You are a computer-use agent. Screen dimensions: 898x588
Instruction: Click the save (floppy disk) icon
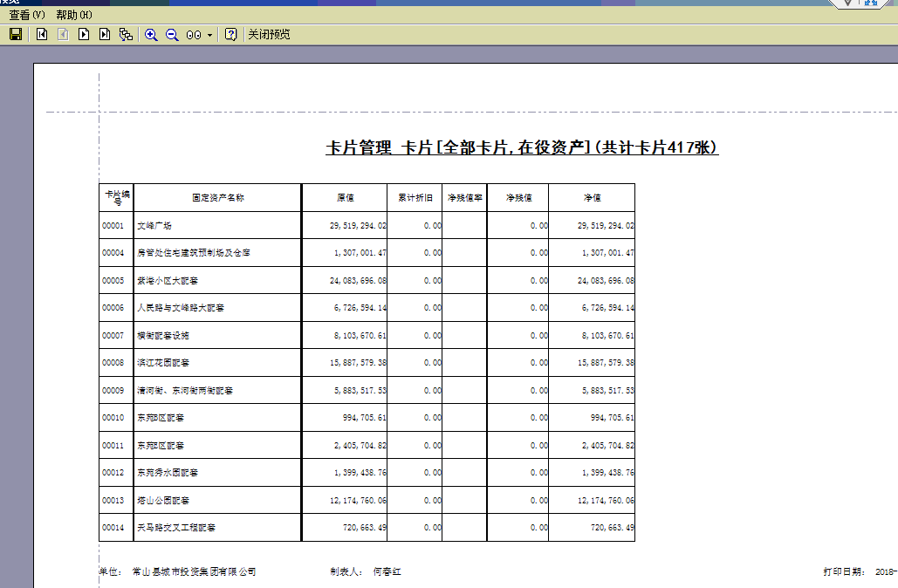tap(16, 34)
